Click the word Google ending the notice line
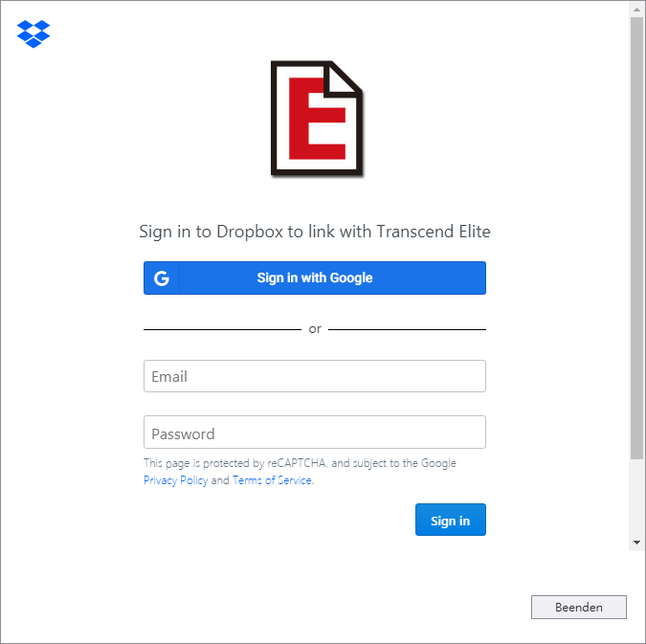Image resolution: width=646 pixels, height=644 pixels. pos(438,463)
